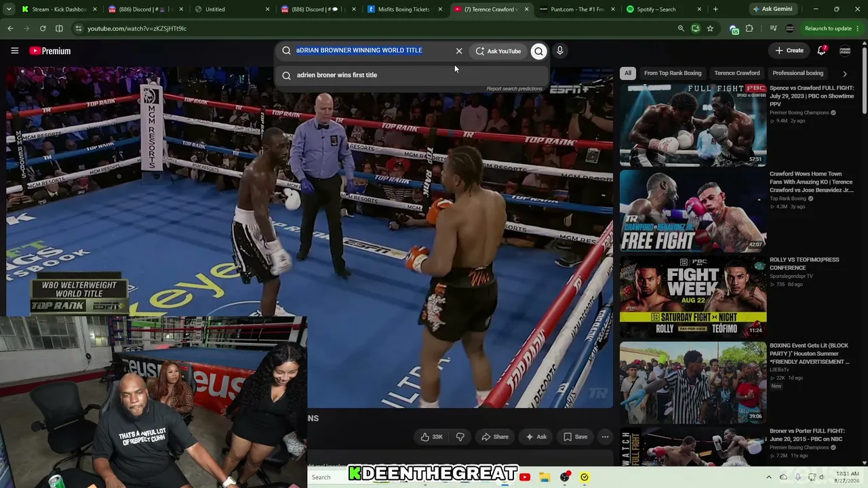Image resolution: width=868 pixels, height=488 pixels.
Task: Open 'Sportslegendspr TV' channel name
Action: pos(791,276)
